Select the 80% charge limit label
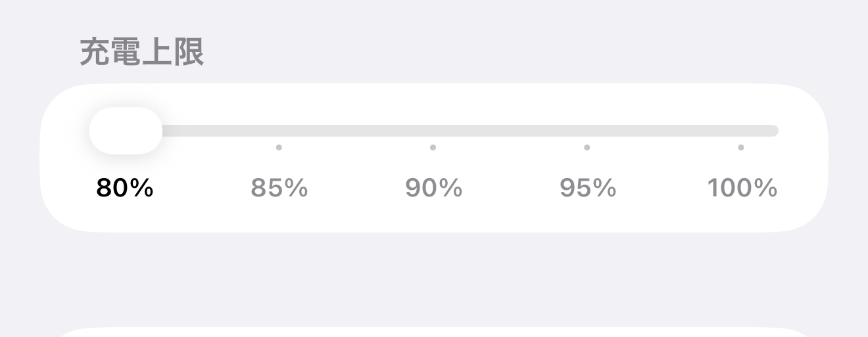Screen dimensions: 868x337 (x=125, y=189)
